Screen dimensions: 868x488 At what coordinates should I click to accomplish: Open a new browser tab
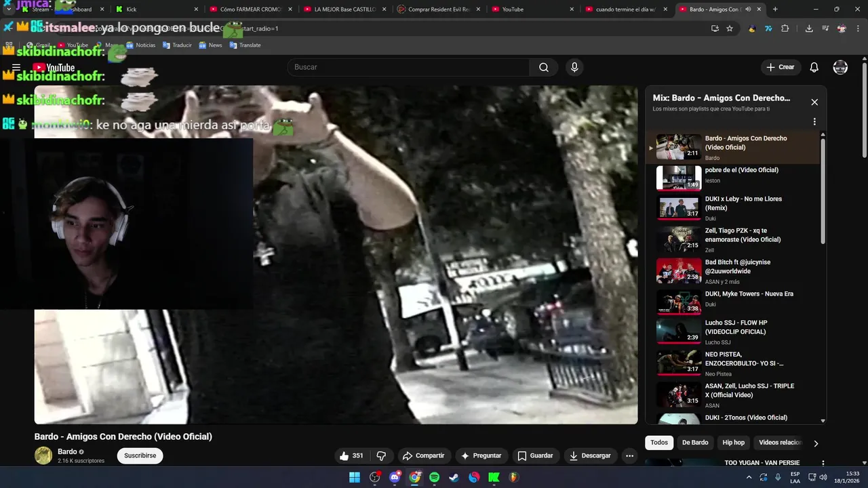pos(775,9)
